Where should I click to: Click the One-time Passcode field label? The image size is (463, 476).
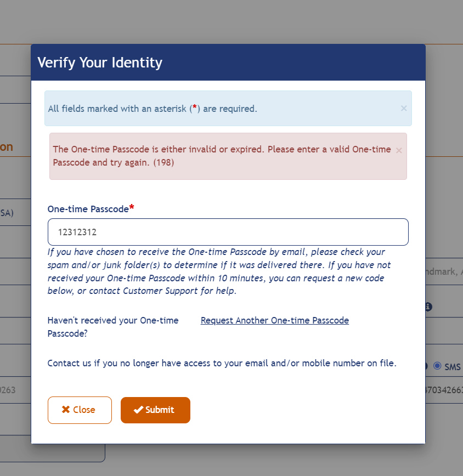[x=88, y=209]
